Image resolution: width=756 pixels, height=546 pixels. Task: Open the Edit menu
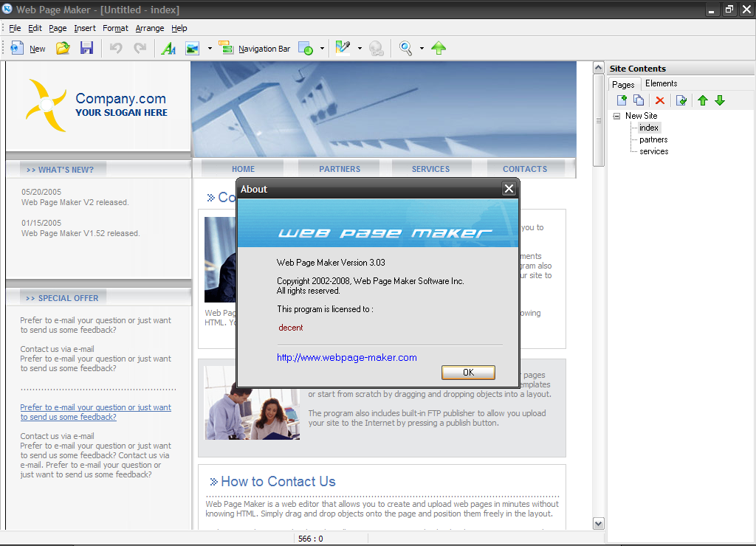[35, 28]
